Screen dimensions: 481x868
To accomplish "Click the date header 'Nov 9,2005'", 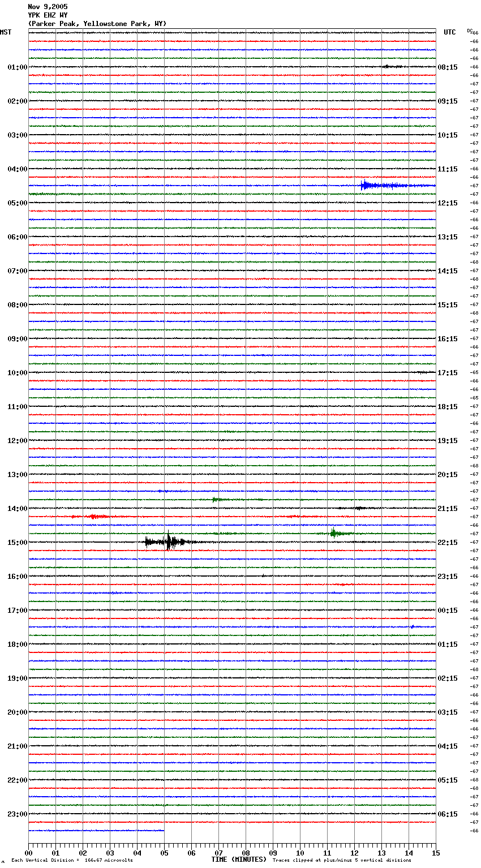I will pyautogui.click(x=48, y=7).
